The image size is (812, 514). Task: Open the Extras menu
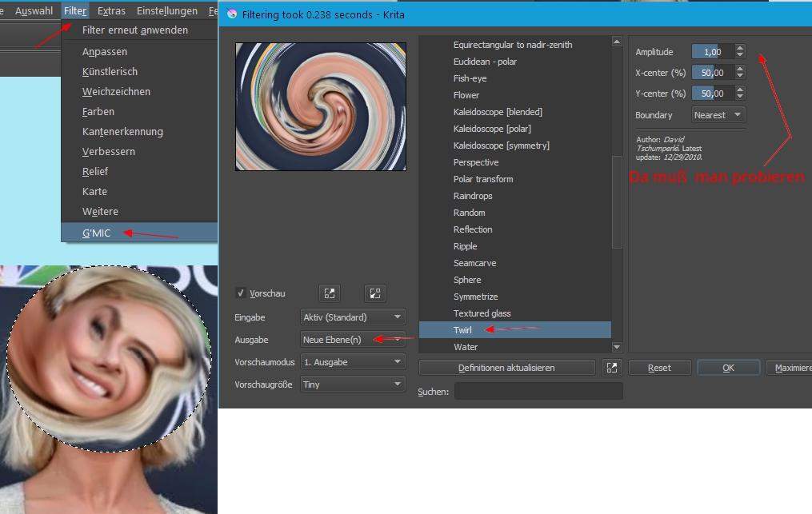[110, 10]
